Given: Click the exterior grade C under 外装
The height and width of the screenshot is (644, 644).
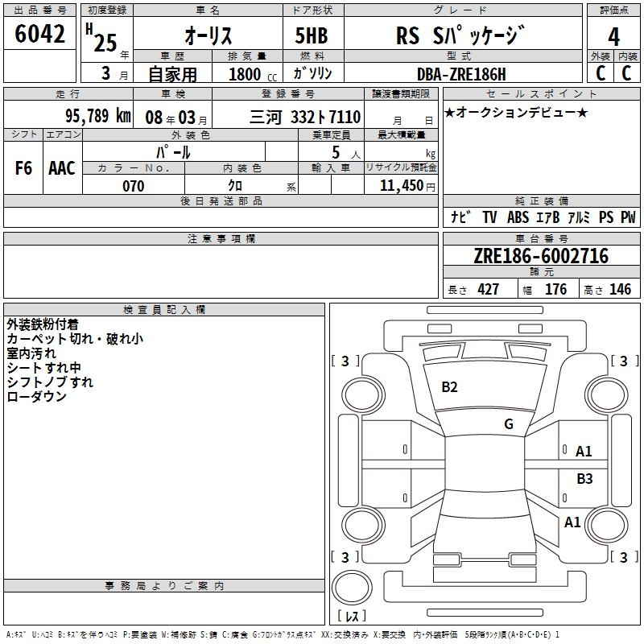Looking at the screenshot, I should click(601, 73).
